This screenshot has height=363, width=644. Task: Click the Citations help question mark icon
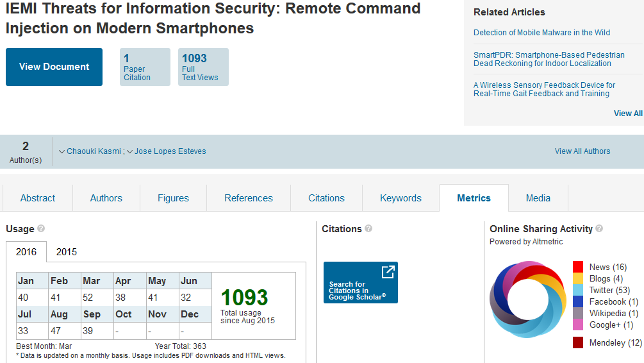click(x=368, y=229)
